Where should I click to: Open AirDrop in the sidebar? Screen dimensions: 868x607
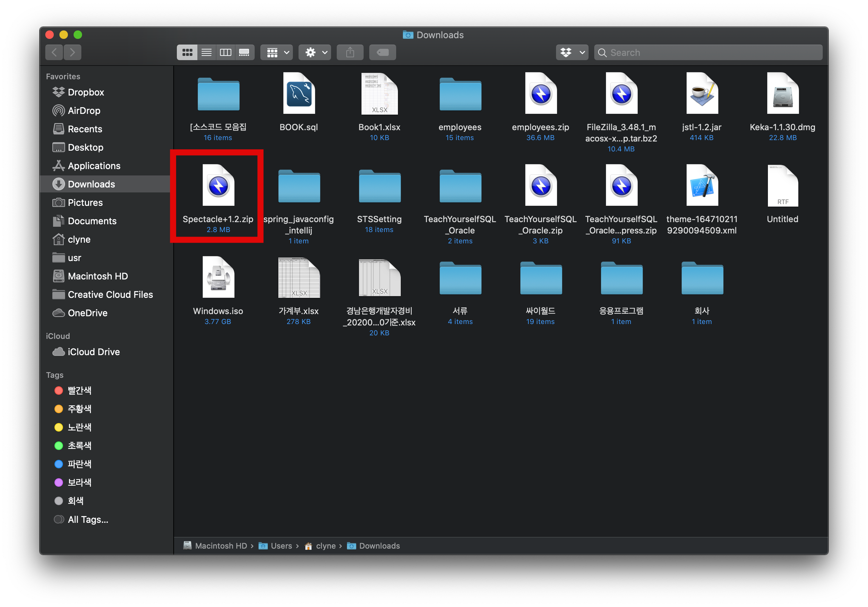tap(83, 111)
